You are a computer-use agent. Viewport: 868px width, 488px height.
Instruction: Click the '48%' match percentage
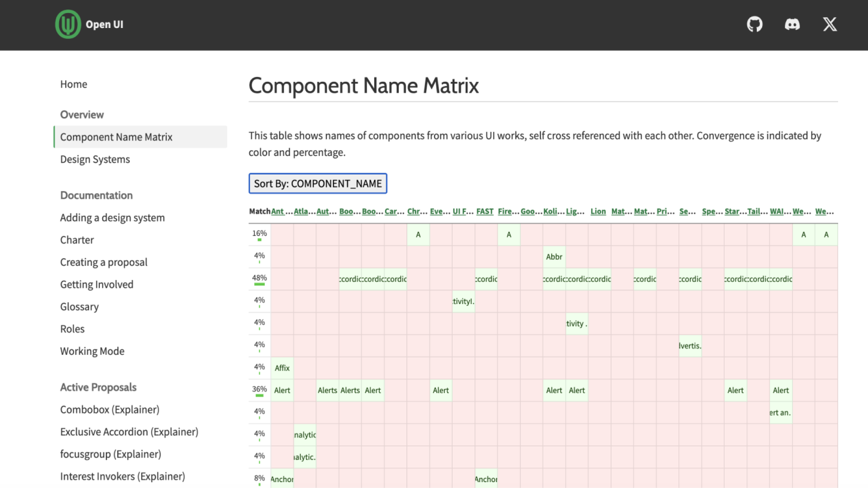(259, 278)
